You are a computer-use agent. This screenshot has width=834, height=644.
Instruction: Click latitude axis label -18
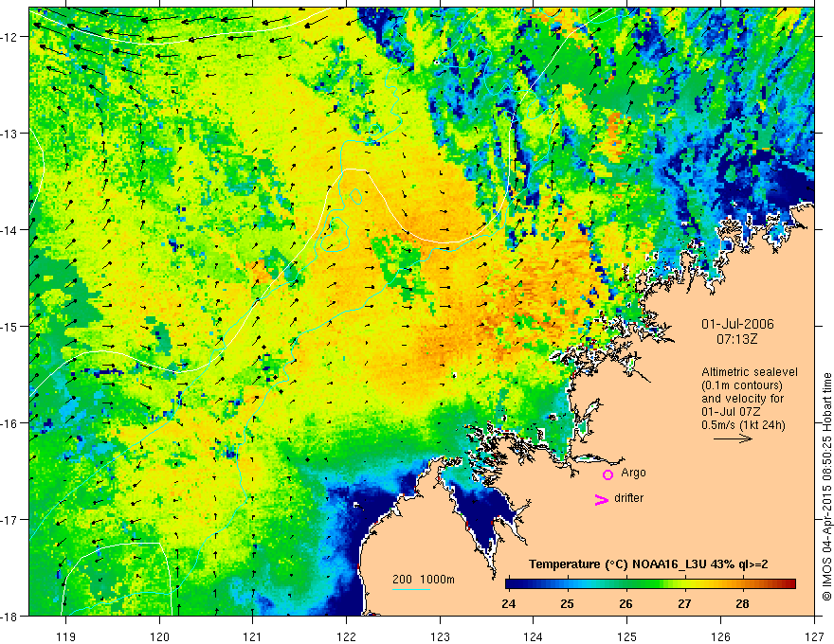pos(9,616)
